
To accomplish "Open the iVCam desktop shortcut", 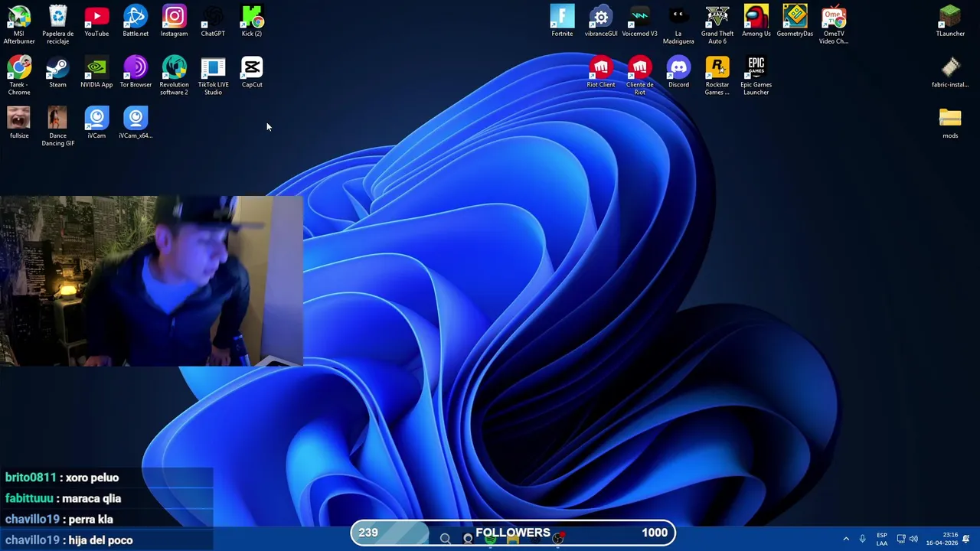I will tap(96, 122).
